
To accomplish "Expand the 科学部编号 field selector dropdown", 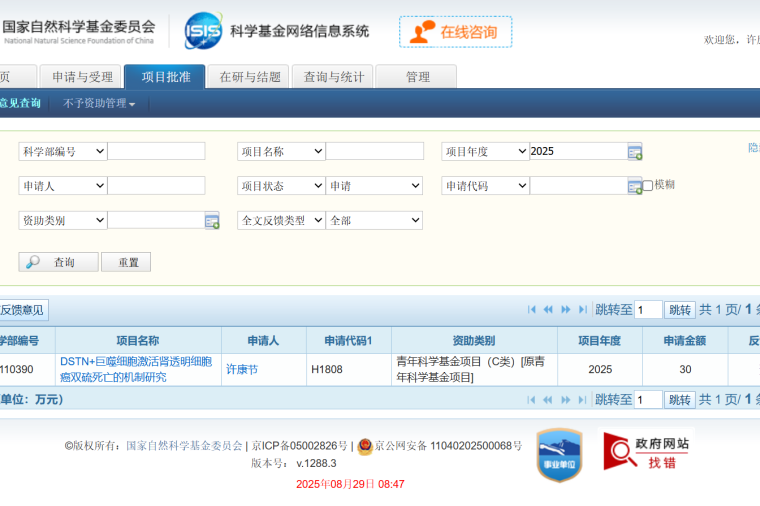I will tap(62, 151).
